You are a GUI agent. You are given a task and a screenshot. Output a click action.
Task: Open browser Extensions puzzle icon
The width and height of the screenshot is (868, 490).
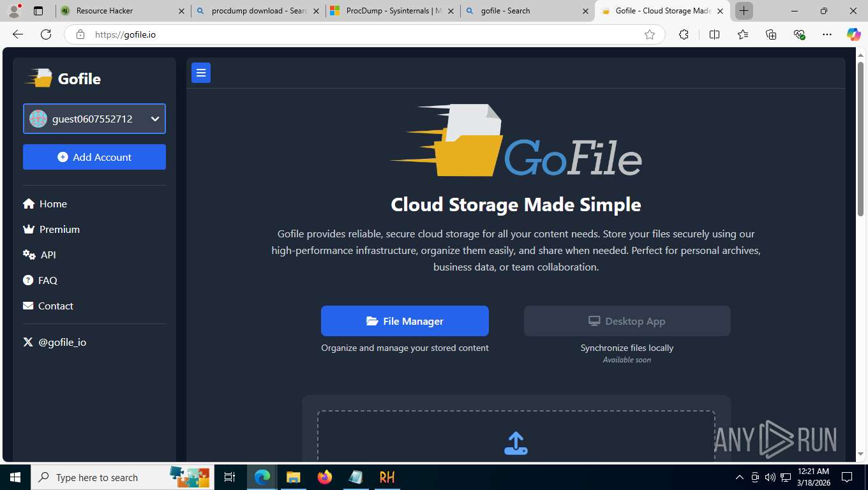pos(684,34)
